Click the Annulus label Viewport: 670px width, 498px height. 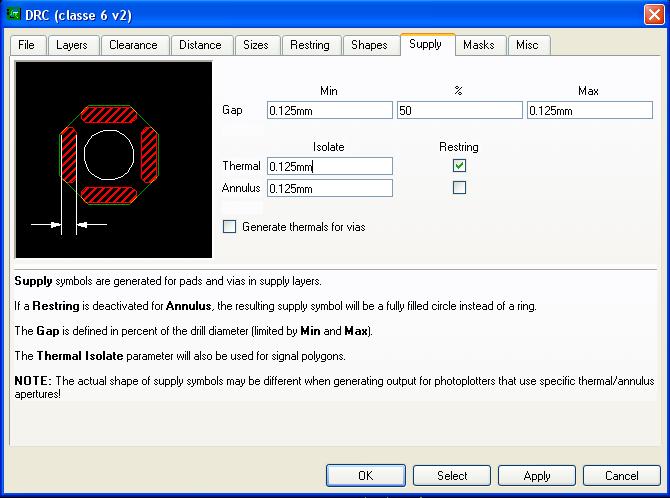click(241, 188)
